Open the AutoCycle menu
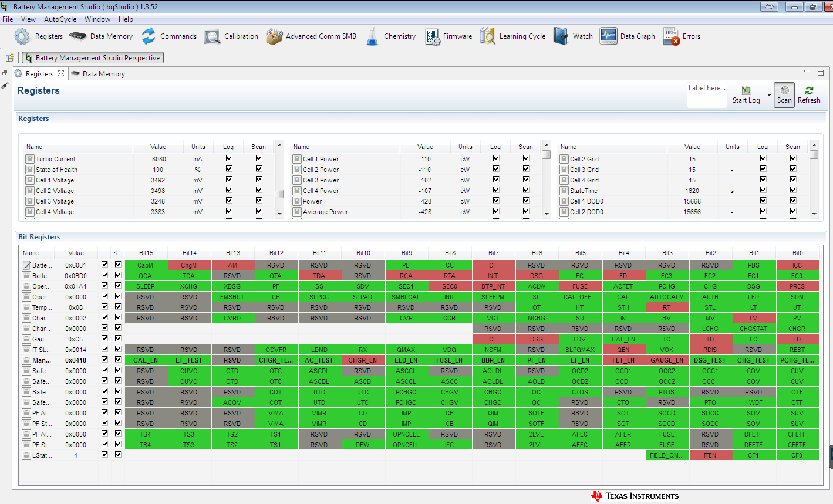The image size is (833, 504). [x=60, y=19]
